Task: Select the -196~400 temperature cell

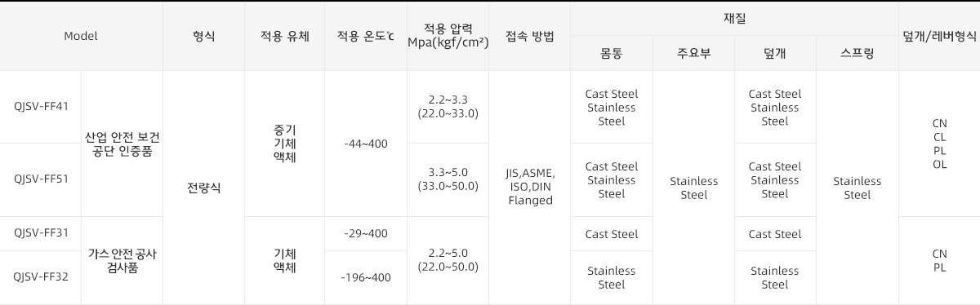Action: point(365,277)
